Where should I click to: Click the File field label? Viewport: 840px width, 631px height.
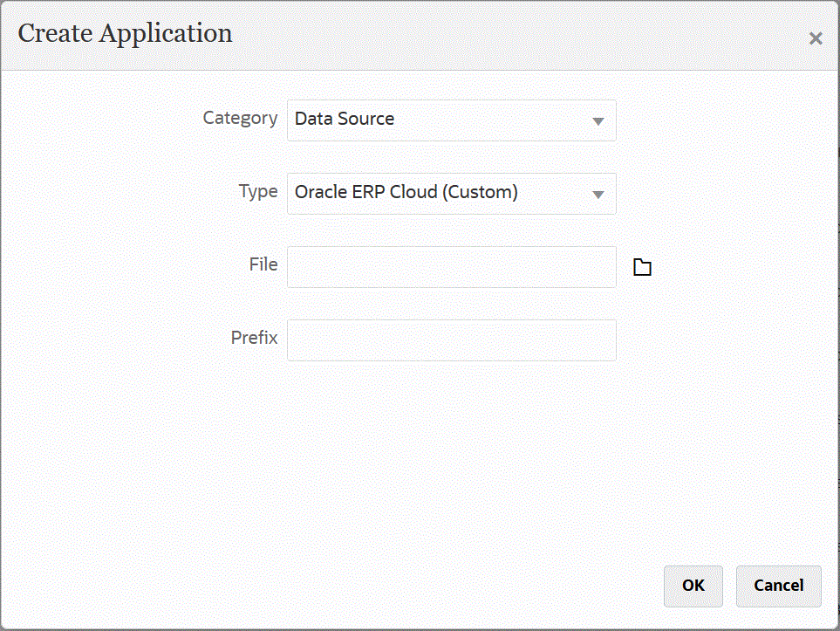[263, 264]
